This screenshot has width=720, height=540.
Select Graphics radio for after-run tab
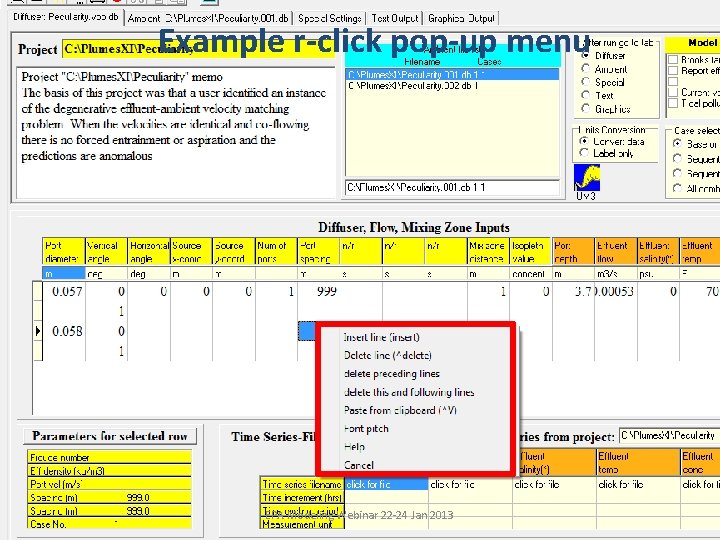click(585, 109)
